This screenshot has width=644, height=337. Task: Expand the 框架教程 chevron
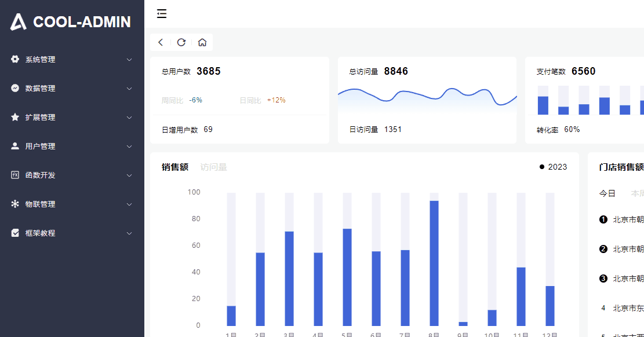(129, 233)
